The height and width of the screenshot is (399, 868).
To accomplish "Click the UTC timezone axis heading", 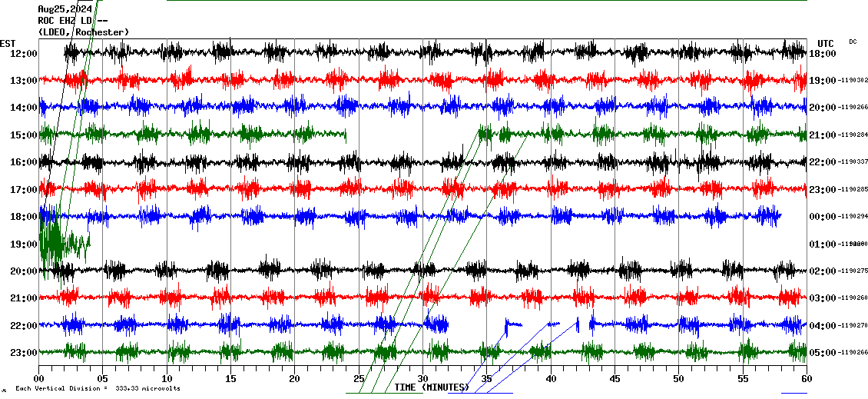I will click(x=826, y=43).
